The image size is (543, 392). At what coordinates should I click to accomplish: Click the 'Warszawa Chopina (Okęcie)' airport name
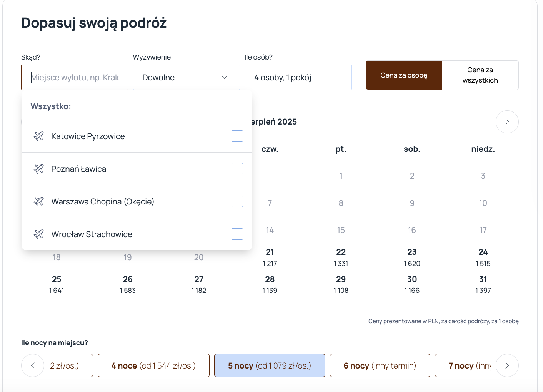point(103,202)
